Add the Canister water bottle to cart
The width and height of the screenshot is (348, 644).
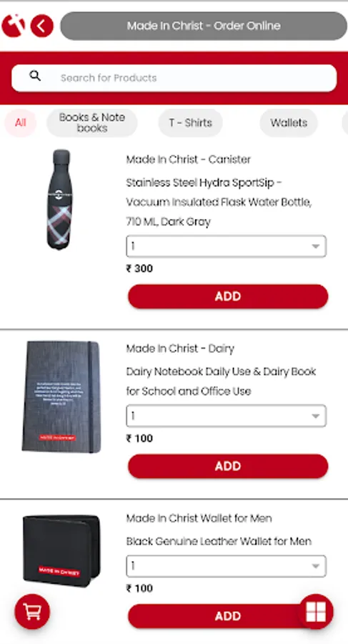(x=228, y=296)
